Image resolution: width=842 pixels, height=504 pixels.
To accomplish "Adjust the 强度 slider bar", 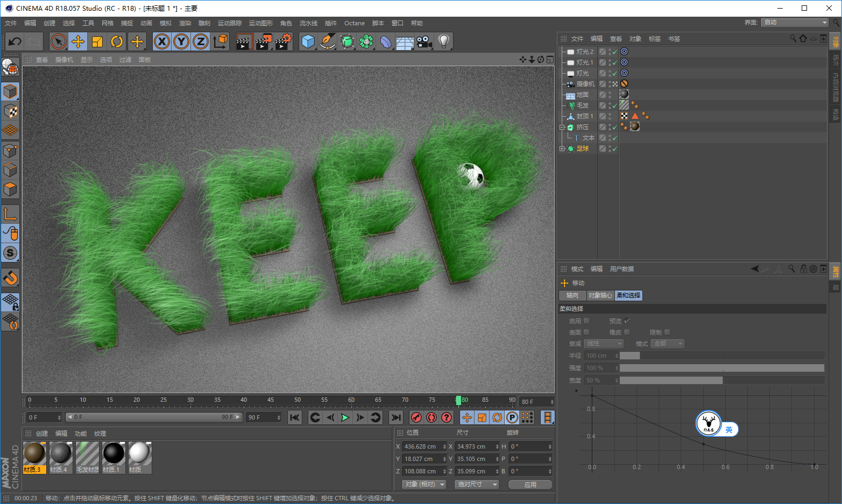I will point(722,368).
